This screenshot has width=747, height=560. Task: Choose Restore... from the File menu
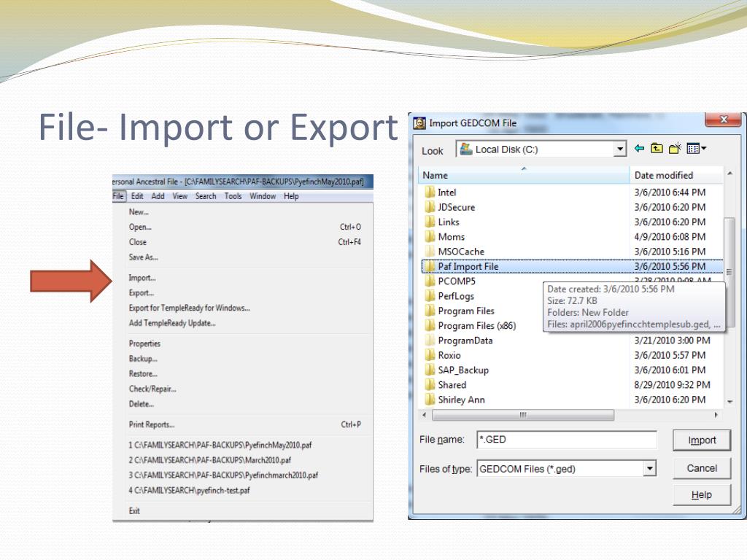tap(143, 374)
